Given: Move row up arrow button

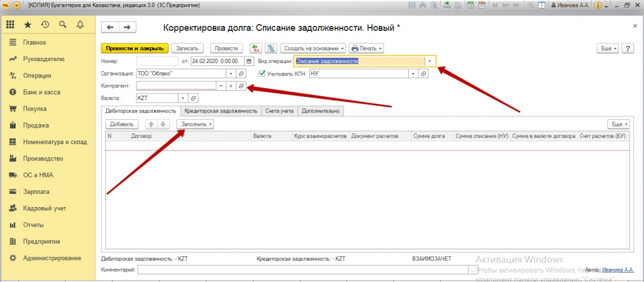Looking at the screenshot, I should (150, 124).
